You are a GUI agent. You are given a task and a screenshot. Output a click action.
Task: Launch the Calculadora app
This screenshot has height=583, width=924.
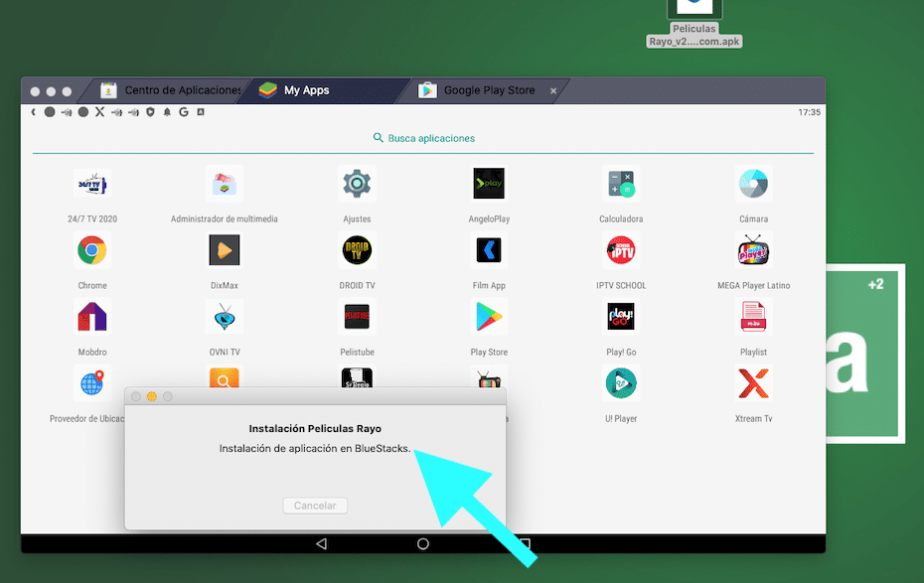(621, 183)
